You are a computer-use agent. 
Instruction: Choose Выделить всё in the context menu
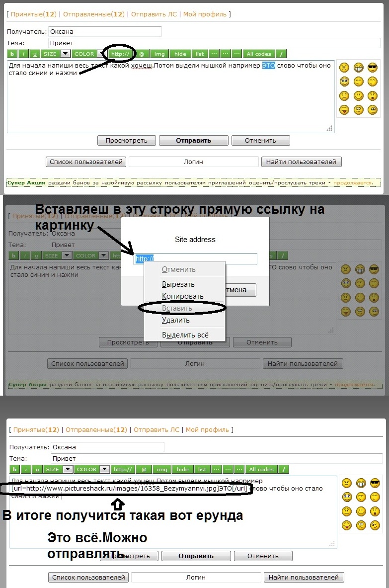coord(185,335)
